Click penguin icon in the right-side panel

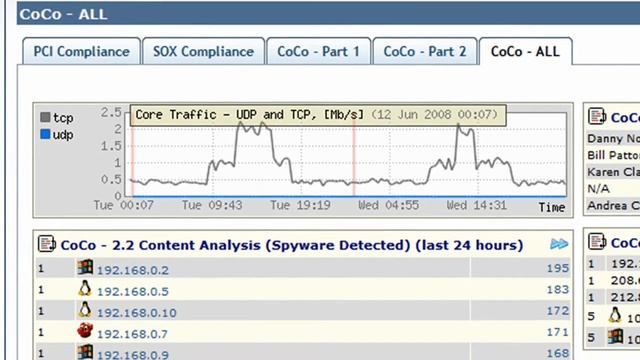[615, 316]
